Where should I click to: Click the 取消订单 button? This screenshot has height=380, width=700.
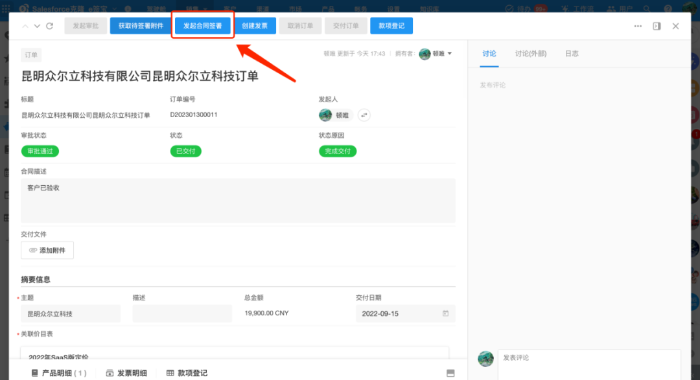(300, 26)
